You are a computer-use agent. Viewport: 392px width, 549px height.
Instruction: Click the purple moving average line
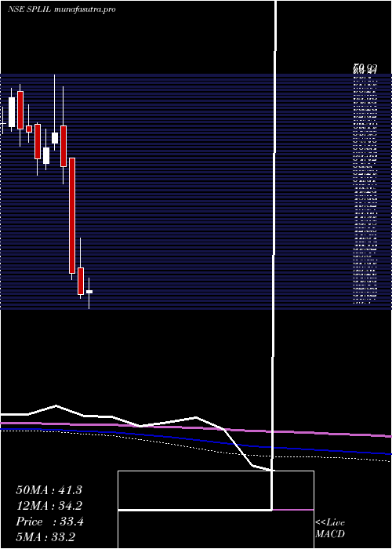coord(196,428)
